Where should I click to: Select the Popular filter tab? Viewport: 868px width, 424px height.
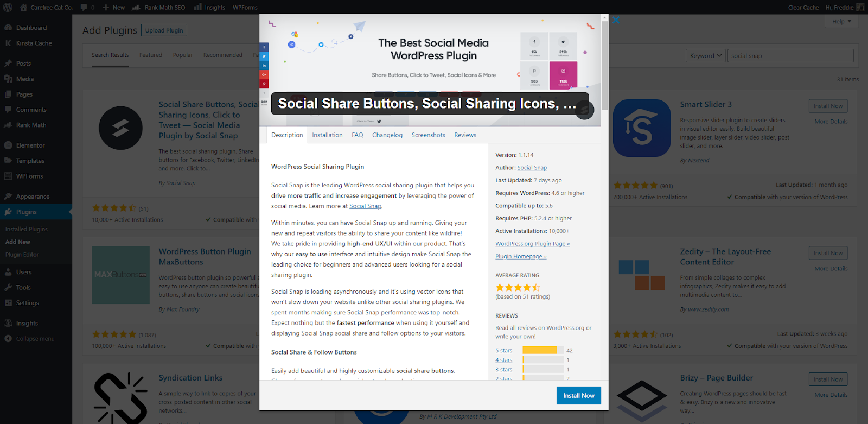183,55
